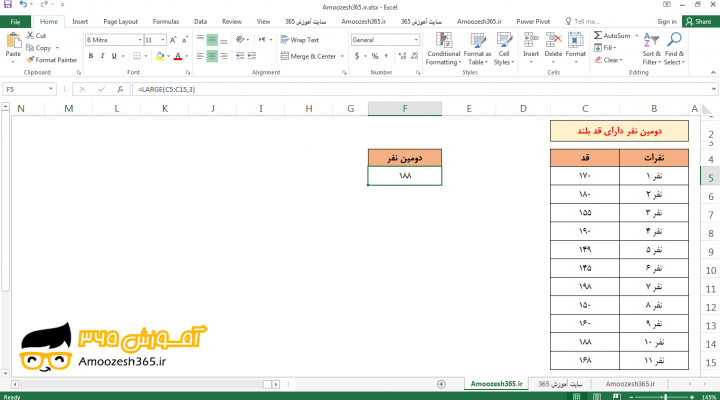Screen dimensions: 720x400
Task: Click the zoom in plus button
Action: tap(692, 397)
